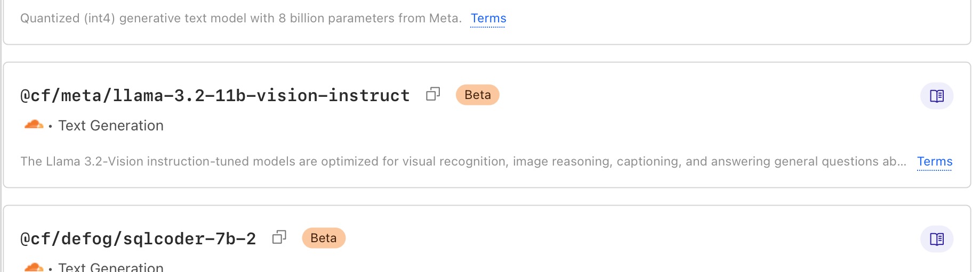The image size is (980, 272).
Task: Click the Beta badge beside llama-3.2-11b-vision-instruct
Action: point(477,95)
